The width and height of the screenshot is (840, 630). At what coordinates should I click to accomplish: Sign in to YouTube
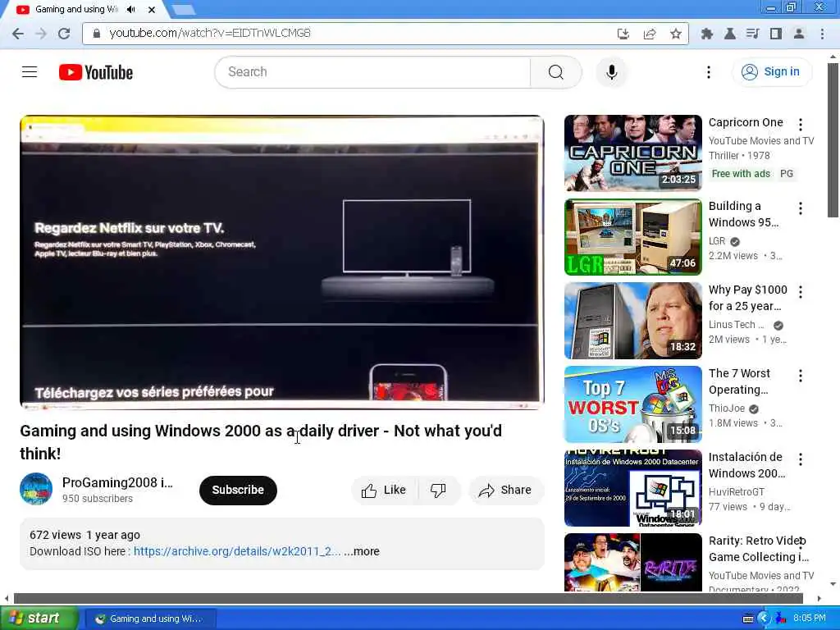[x=771, y=72]
